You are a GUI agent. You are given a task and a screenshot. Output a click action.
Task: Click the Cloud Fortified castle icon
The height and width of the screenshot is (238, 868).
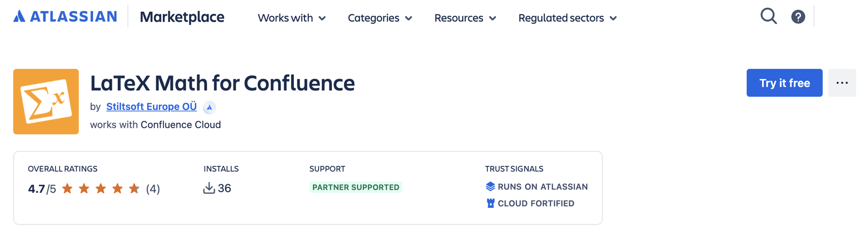click(490, 203)
